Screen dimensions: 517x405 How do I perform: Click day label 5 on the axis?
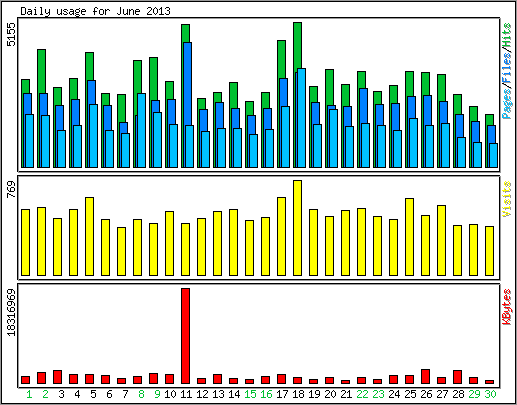(x=93, y=395)
